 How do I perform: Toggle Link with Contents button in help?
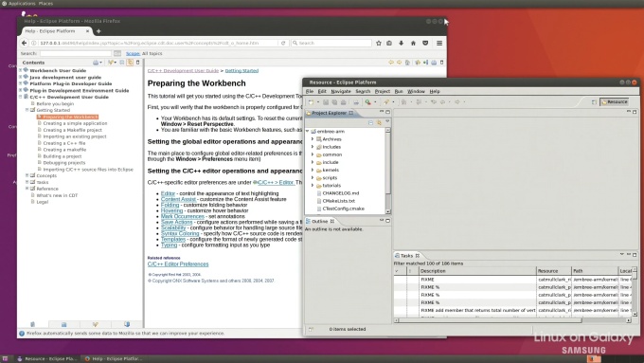click(x=130, y=63)
